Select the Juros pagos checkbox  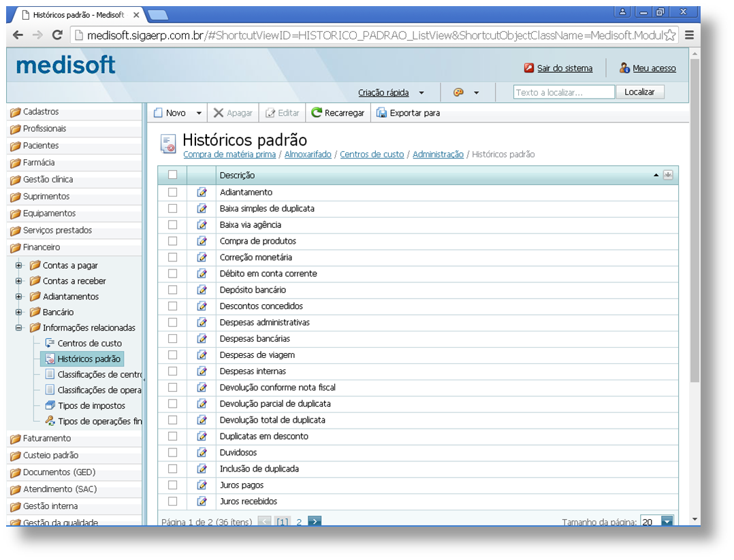[173, 485]
